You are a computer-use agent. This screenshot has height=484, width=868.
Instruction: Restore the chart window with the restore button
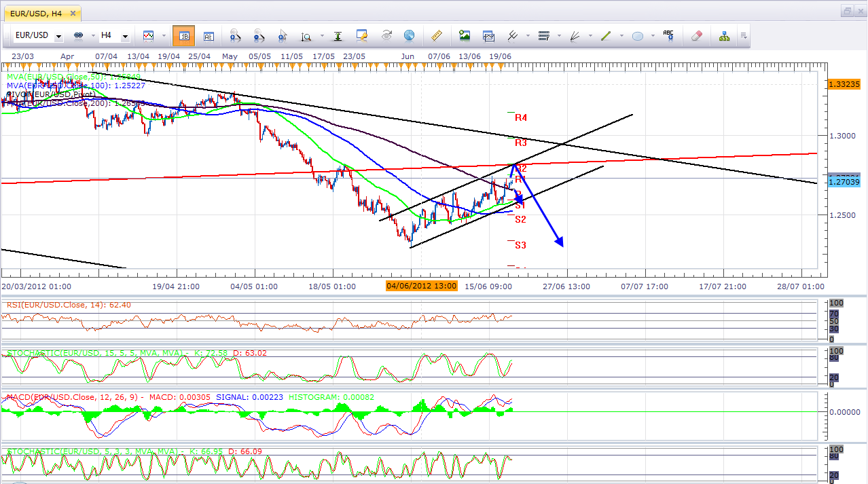tap(847, 12)
